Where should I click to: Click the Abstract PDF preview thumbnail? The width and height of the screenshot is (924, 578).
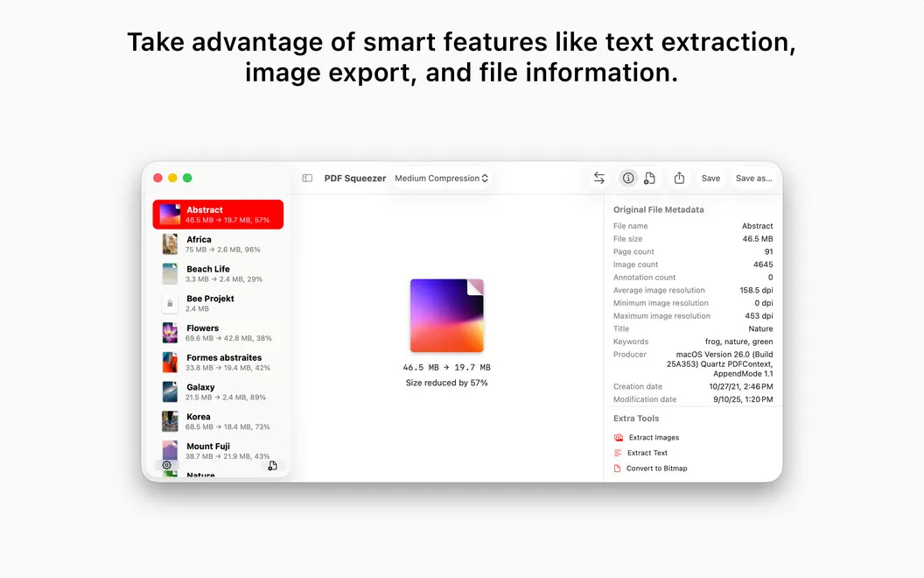click(x=446, y=315)
